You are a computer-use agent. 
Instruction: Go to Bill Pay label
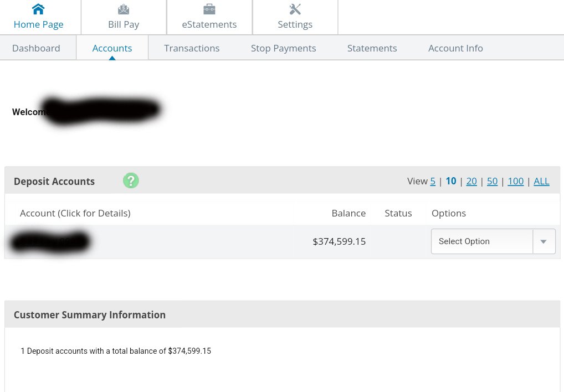[x=124, y=24]
